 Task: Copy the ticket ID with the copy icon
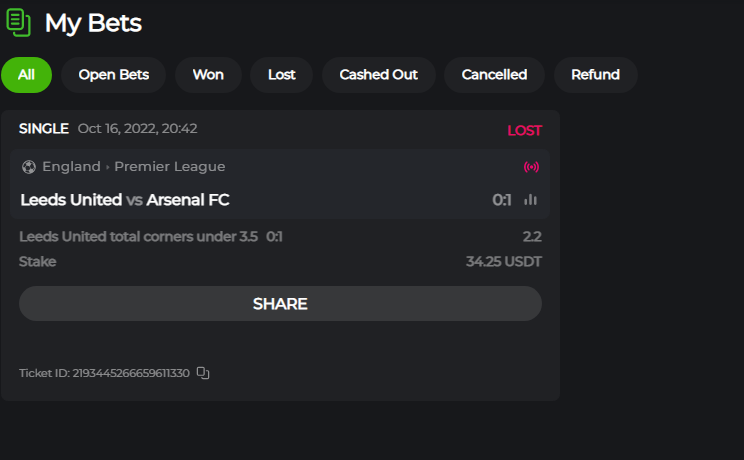pyautogui.click(x=203, y=373)
